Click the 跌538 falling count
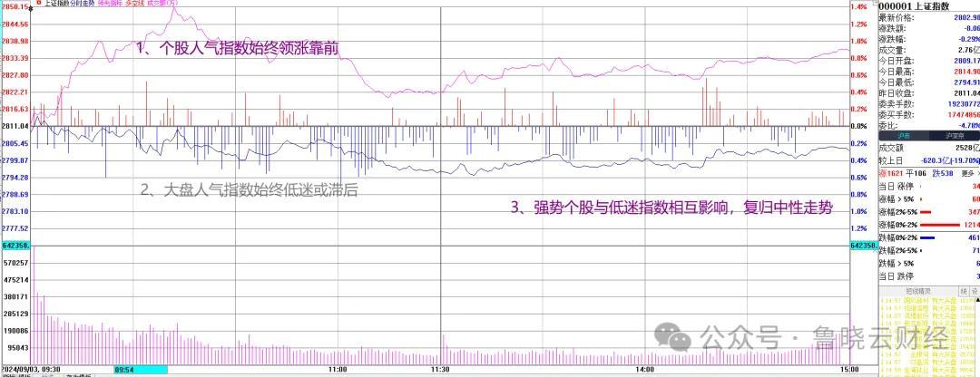Viewport: 980px width, 377px height. pos(942,173)
